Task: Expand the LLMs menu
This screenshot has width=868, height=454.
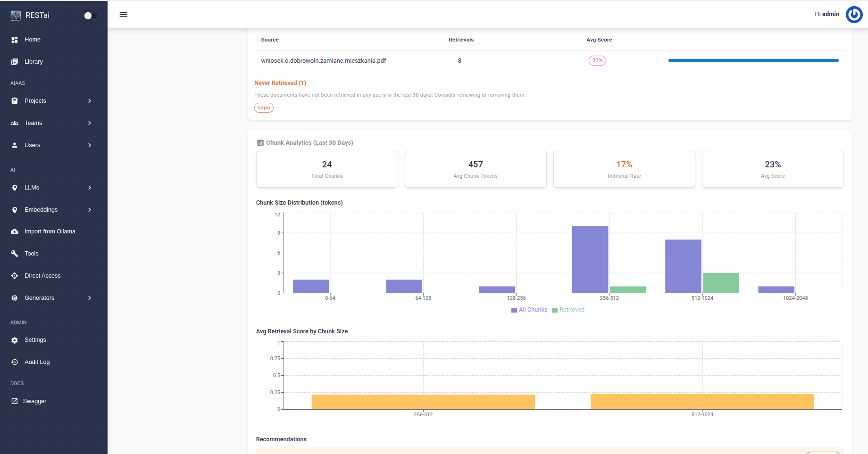Action: (x=32, y=187)
